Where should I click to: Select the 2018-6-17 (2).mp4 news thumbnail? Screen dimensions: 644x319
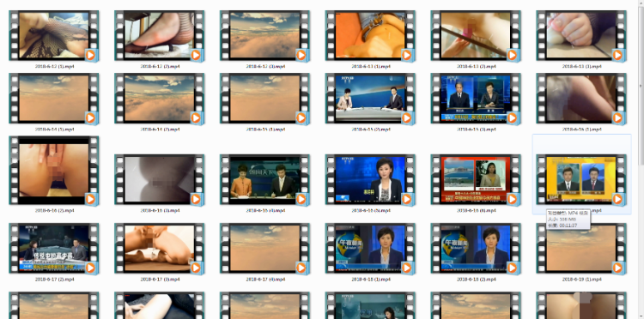pyautogui.click(x=54, y=249)
